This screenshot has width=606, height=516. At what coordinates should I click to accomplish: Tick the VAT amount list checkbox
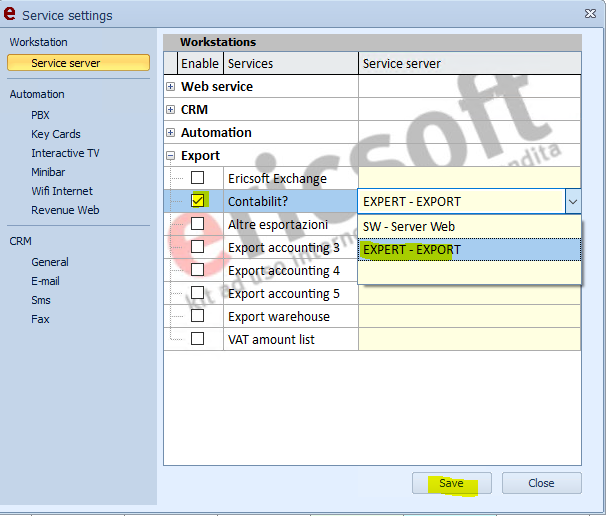[198, 339]
